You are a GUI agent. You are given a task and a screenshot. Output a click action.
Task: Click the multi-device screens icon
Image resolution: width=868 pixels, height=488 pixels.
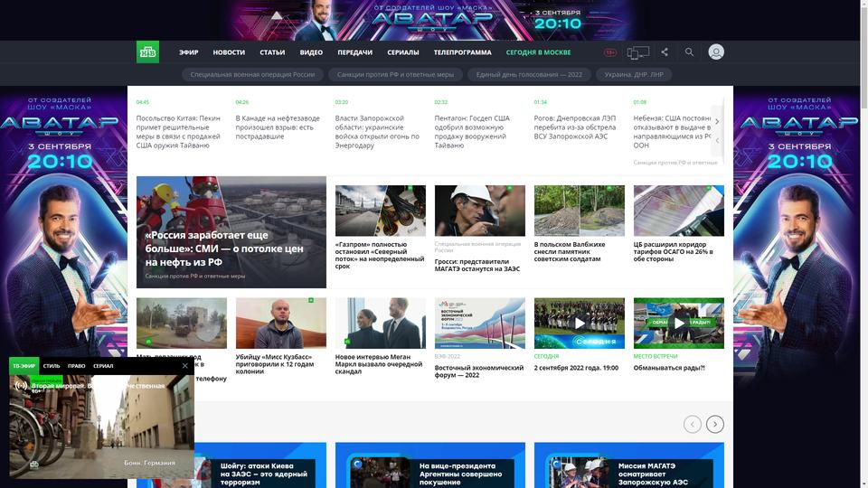(x=637, y=52)
